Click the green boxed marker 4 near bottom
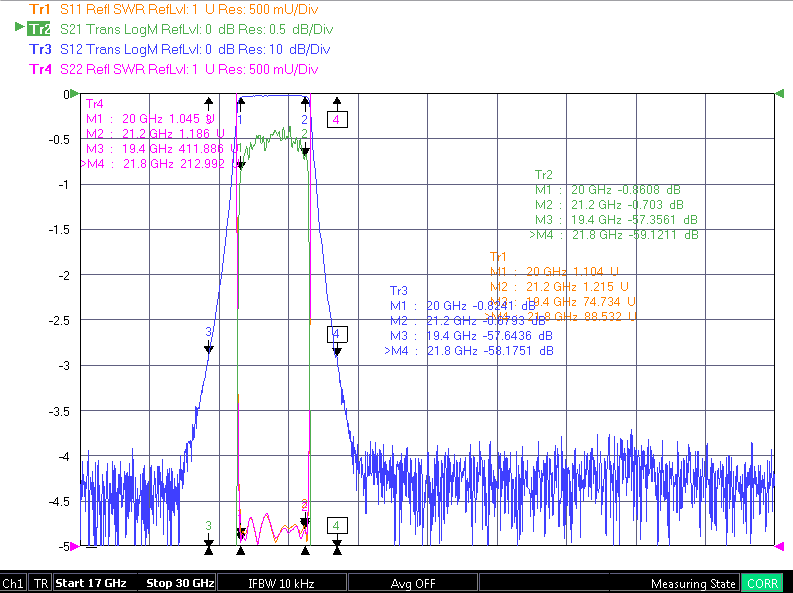Image resolution: width=793 pixels, height=593 pixels. pos(337,526)
